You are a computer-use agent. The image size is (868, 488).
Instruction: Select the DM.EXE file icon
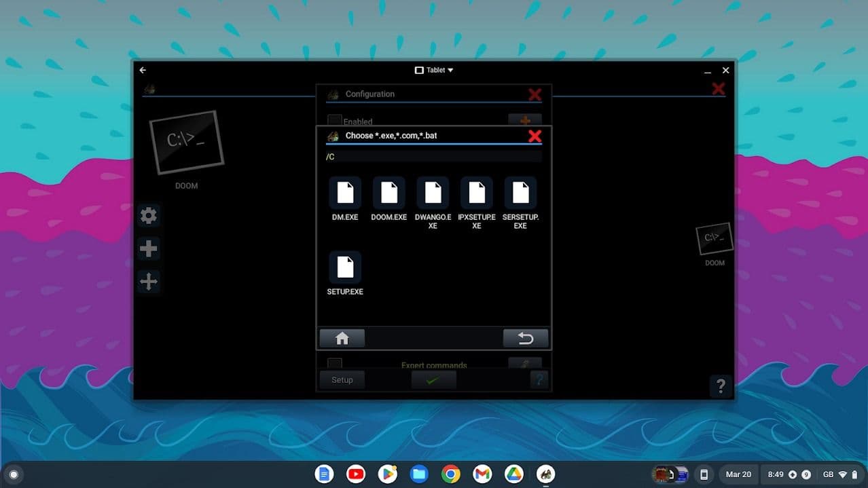pyautogui.click(x=344, y=193)
